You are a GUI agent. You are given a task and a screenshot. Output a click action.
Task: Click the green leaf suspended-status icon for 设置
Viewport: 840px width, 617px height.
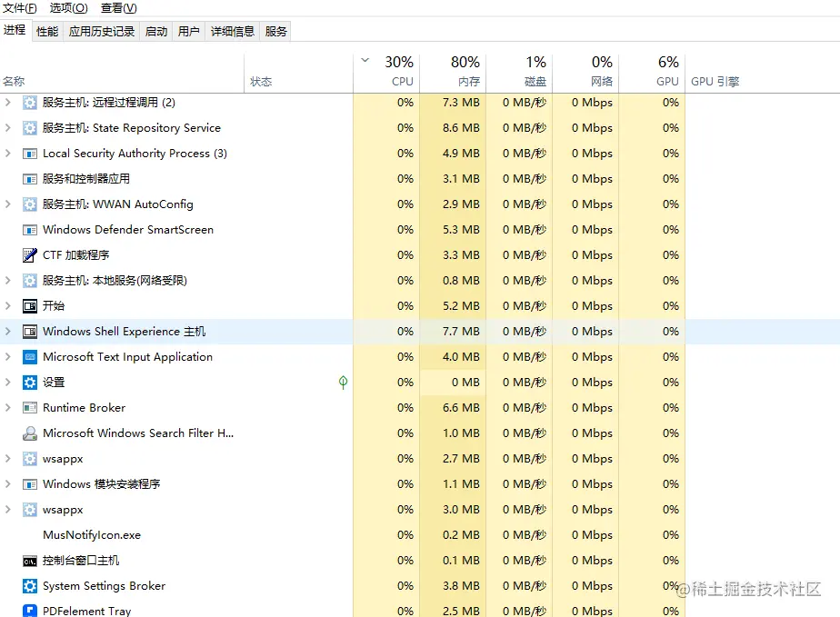(x=344, y=382)
